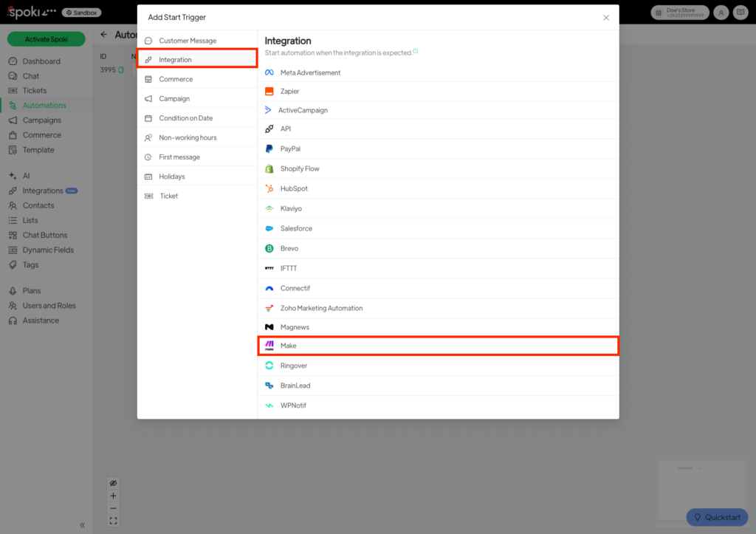Image resolution: width=756 pixels, height=534 pixels.
Task: Choose the HubSpot integration icon
Action: tap(269, 188)
